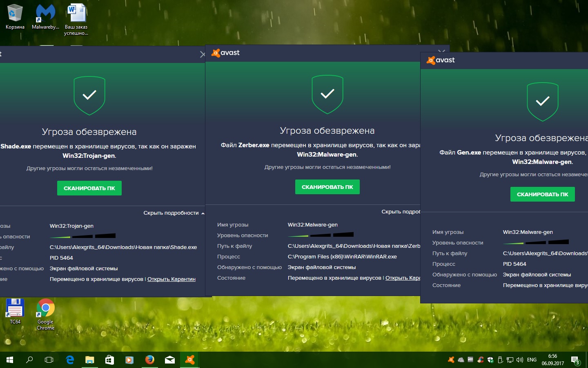Open Windows Defender shield tray icon
Screen dimensions: 588x368
[x=490, y=360]
